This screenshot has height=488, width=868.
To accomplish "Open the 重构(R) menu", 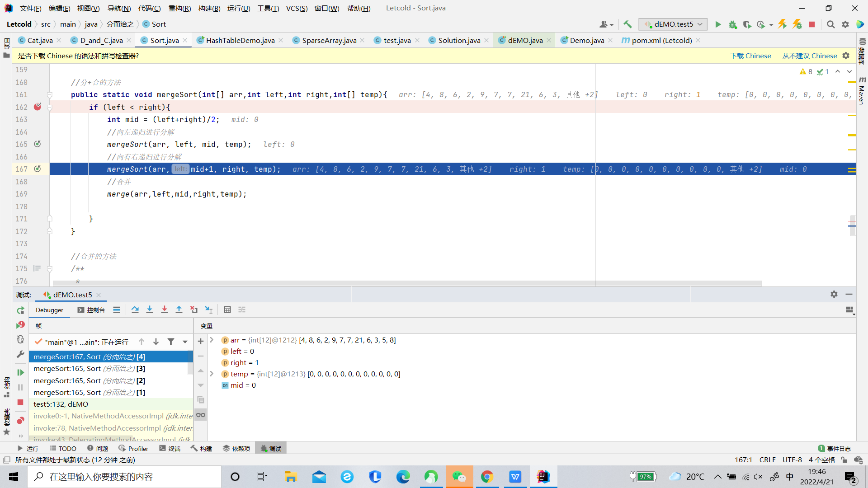I will (x=179, y=8).
